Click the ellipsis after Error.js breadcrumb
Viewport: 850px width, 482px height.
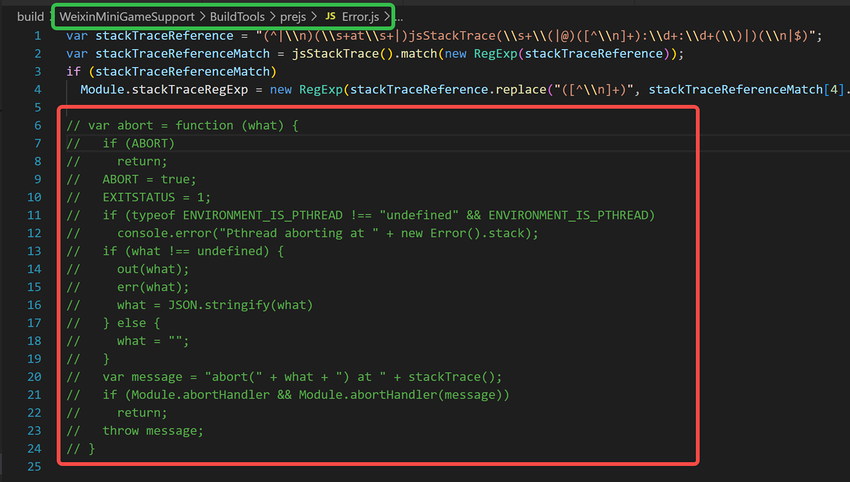tap(398, 18)
